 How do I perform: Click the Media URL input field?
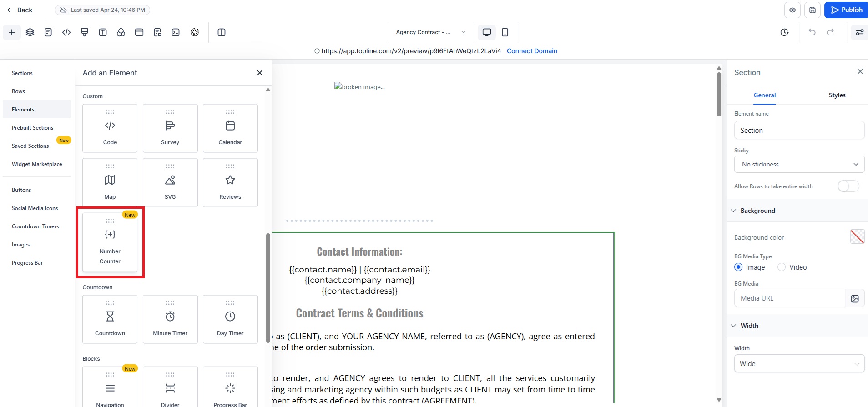tap(789, 298)
